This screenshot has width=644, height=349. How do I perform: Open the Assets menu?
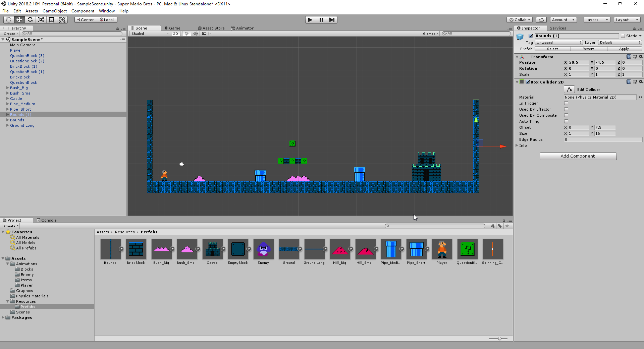pos(32,11)
